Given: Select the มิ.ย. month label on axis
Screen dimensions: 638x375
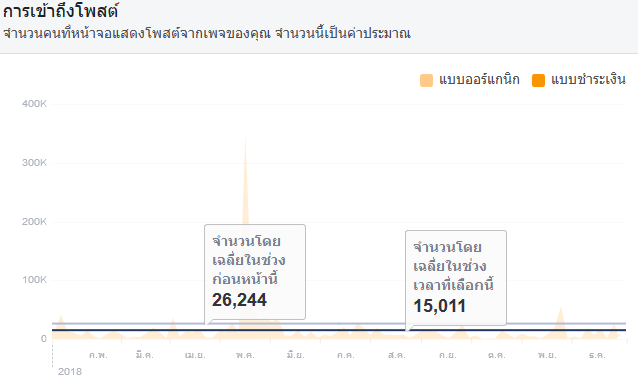Looking at the screenshot, I should (295, 355).
